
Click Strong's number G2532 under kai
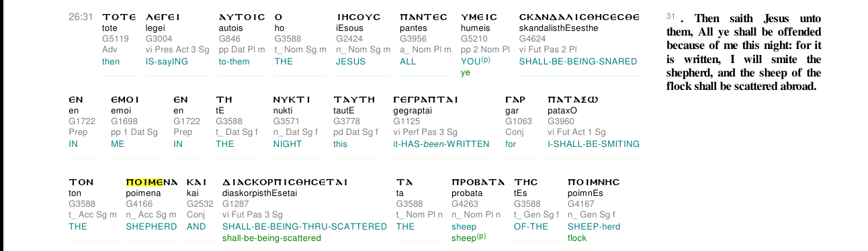(x=199, y=204)
